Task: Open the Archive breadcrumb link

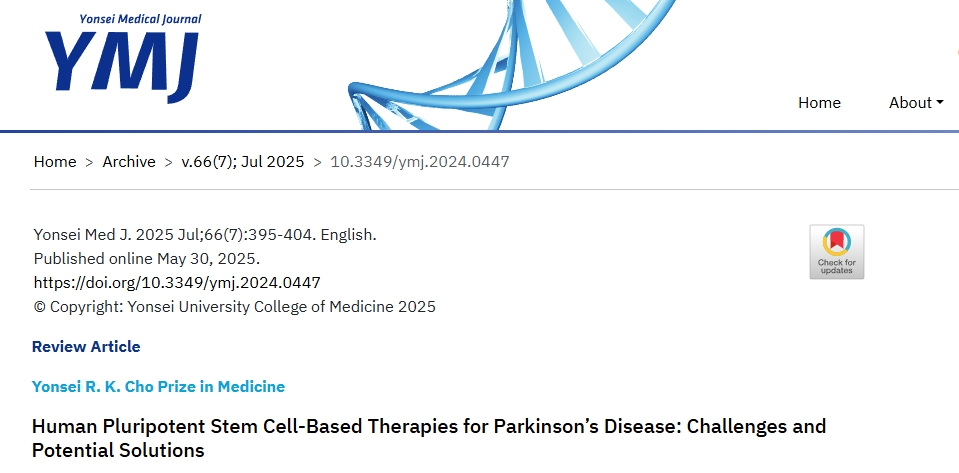Action: (x=129, y=162)
